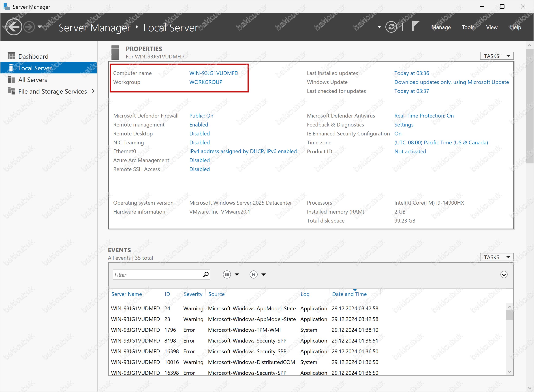This screenshot has width=534, height=392.
Task: Click the Properties server tower icon
Action: point(115,52)
